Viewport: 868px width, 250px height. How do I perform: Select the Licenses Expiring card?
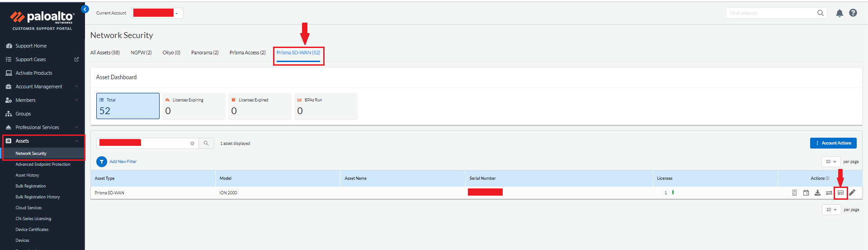point(194,106)
